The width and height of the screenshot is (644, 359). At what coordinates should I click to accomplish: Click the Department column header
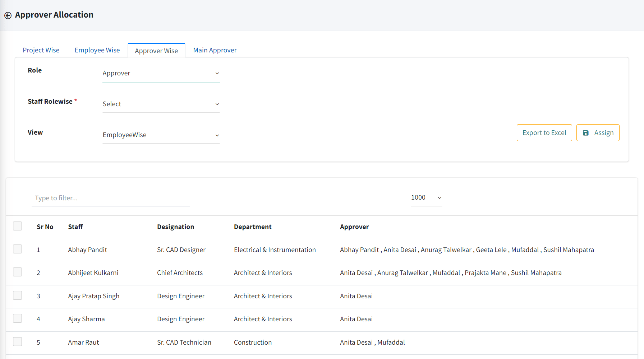click(x=253, y=227)
